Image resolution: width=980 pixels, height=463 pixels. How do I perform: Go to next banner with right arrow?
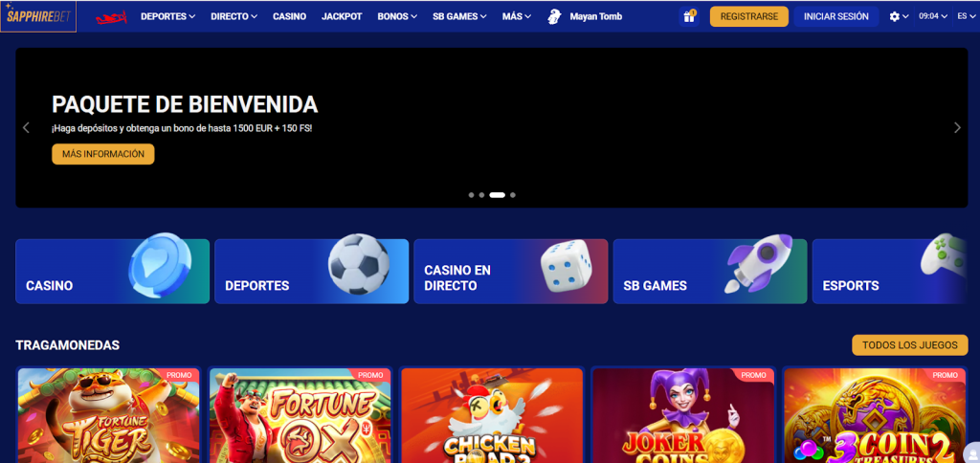coord(957,127)
